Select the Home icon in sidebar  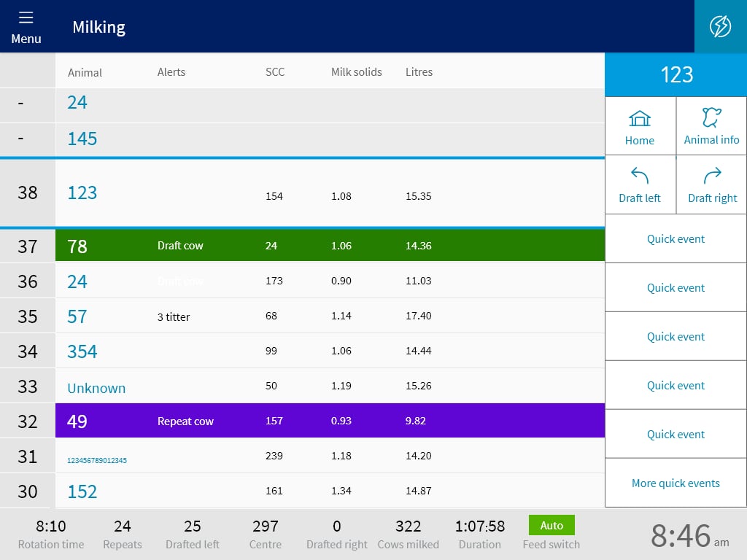pos(640,125)
